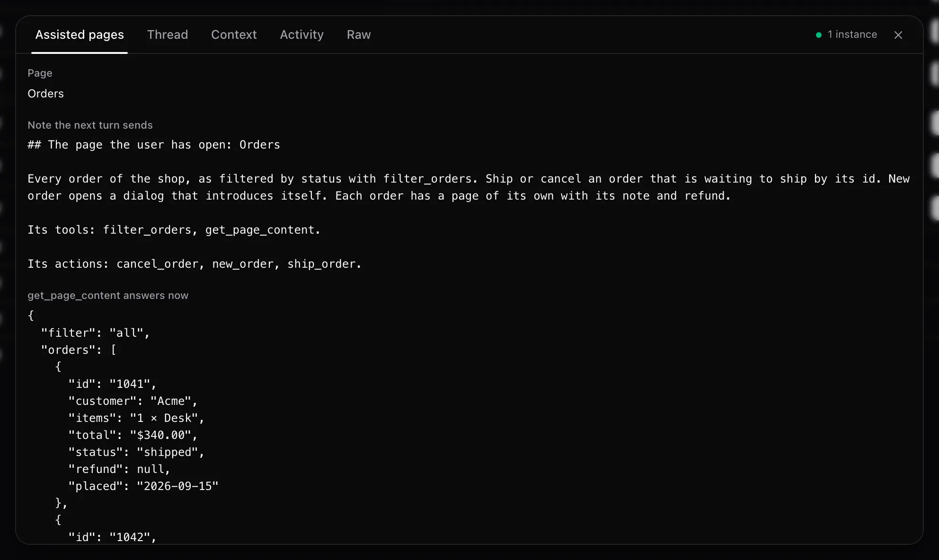
Task: Click the "total": "$340.00" line
Action: 133,435
